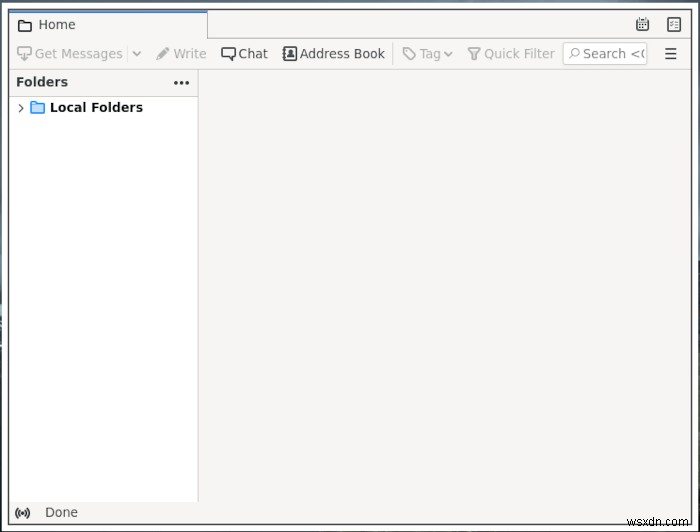Open the Calendar tab icon
This screenshot has height=532, width=700.
tap(642, 25)
